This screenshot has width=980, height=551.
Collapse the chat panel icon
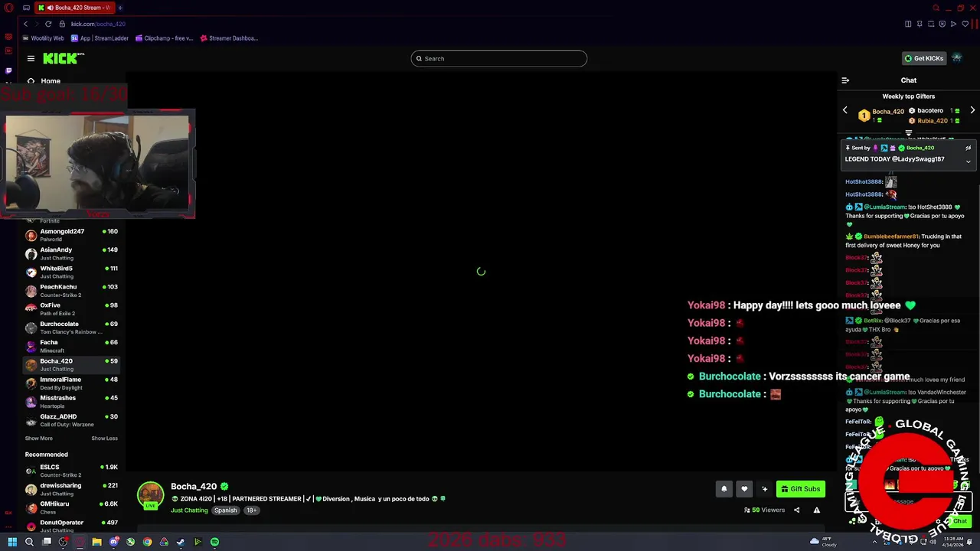(845, 80)
